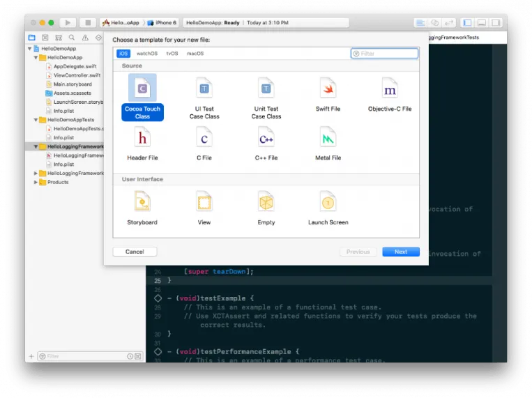
Task: Open Assets.xcassets in navigator
Action: coord(73,93)
